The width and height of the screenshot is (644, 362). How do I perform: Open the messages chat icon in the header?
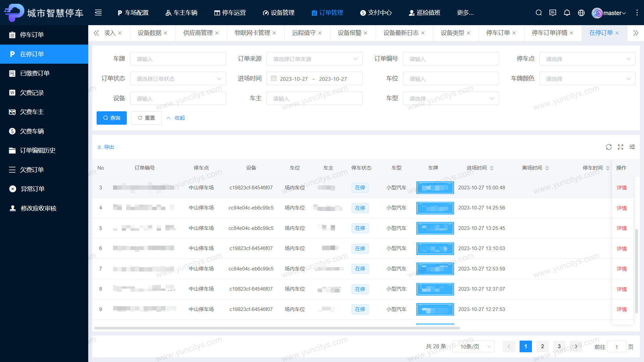[x=553, y=13]
